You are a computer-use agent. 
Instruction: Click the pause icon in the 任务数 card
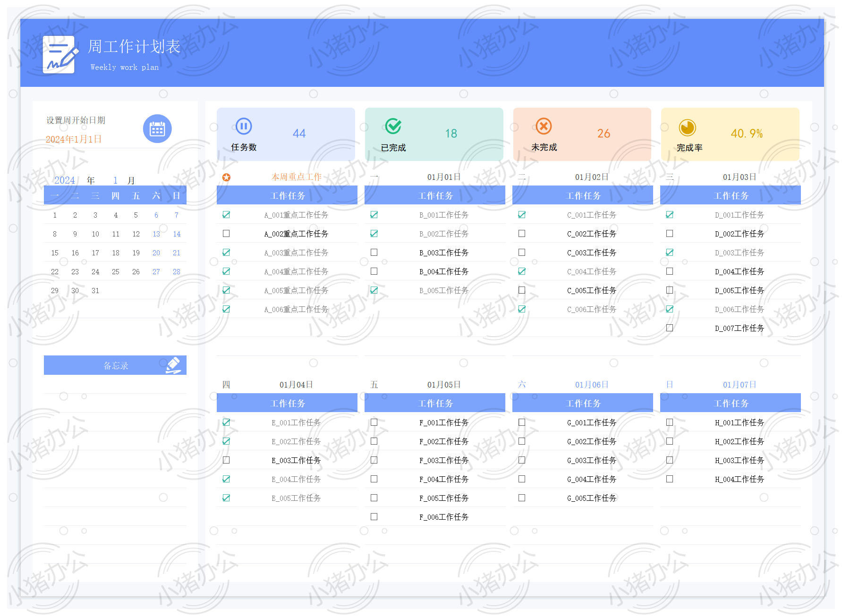tap(244, 126)
